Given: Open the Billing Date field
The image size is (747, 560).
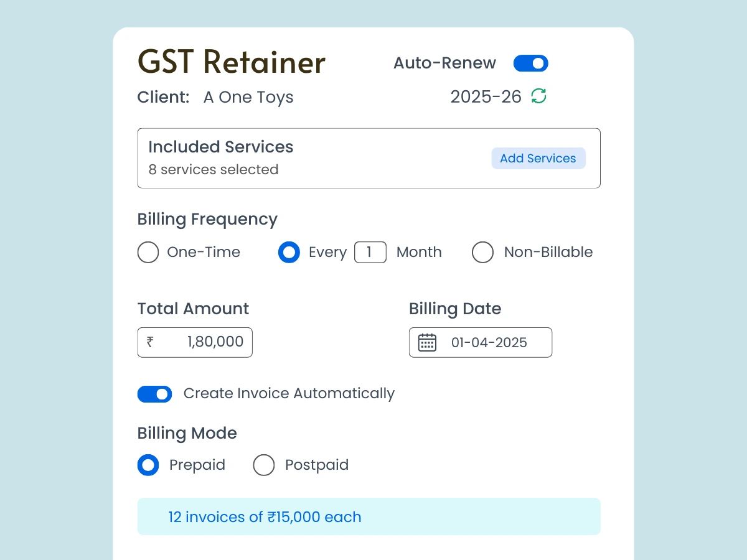Looking at the screenshot, I should [489, 342].
